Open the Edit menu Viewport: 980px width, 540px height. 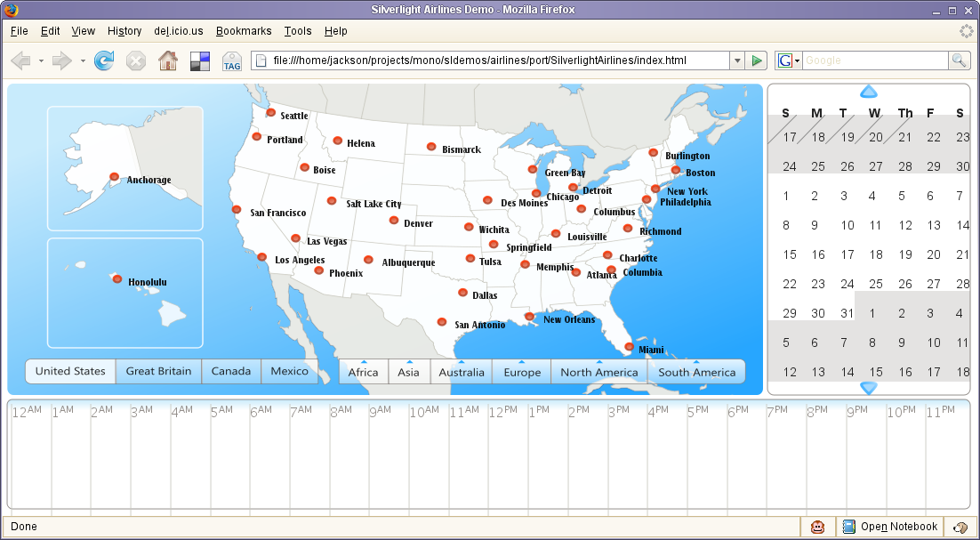click(x=50, y=30)
